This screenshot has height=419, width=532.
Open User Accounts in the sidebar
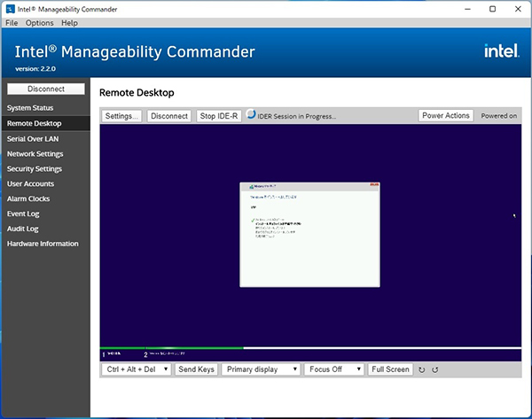coord(46,183)
